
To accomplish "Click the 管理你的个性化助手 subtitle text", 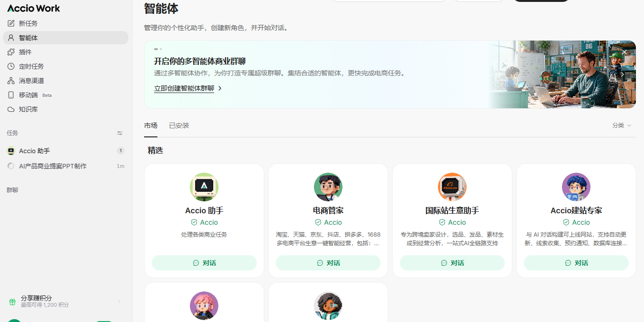I will [216, 28].
